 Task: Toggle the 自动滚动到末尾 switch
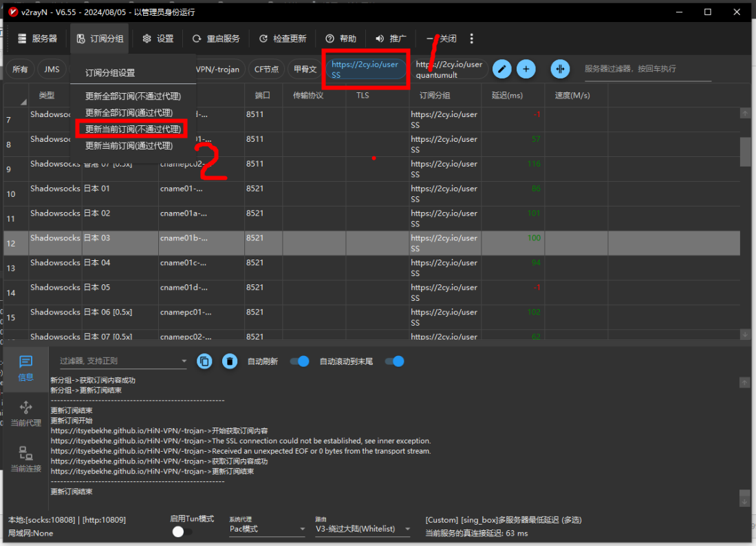394,361
